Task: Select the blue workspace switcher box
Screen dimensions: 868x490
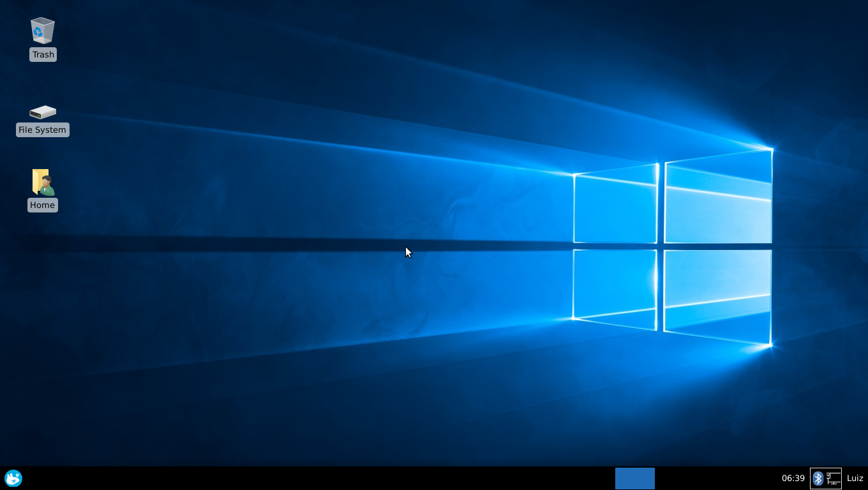Action: [635, 479]
